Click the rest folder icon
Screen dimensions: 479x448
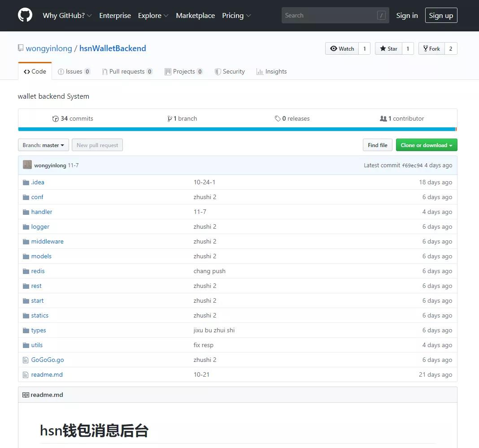[26, 286]
